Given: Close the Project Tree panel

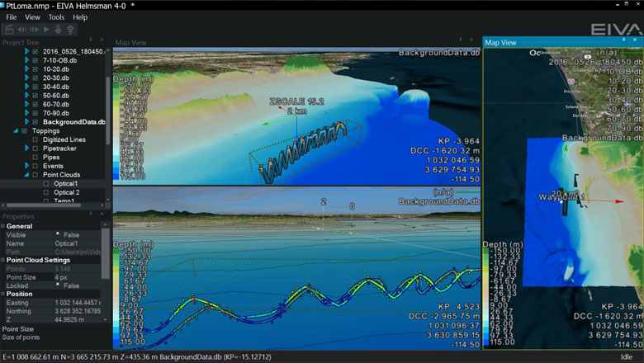Looking at the screenshot, I should [x=102, y=40].
